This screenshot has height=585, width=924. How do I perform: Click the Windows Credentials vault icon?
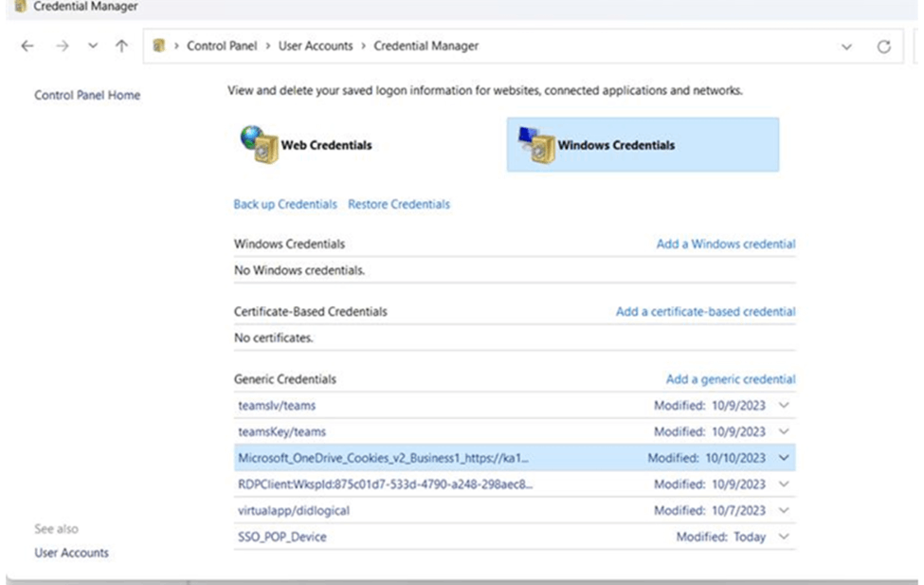point(534,144)
